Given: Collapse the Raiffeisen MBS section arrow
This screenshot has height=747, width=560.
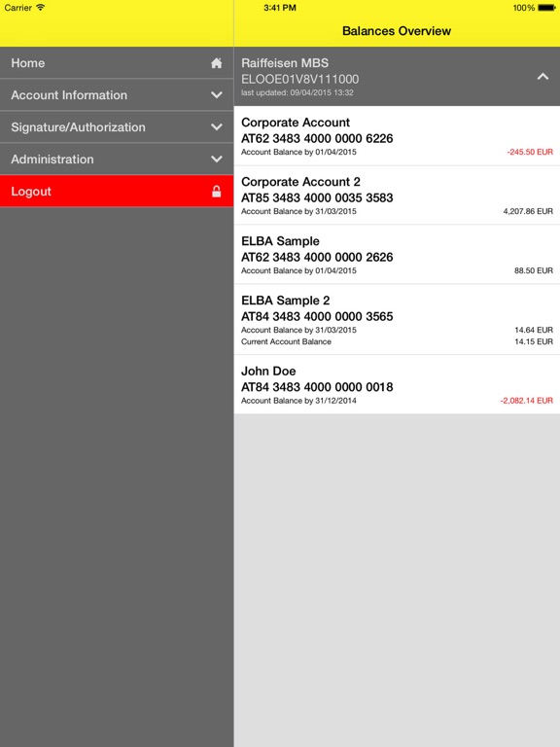Looking at the screenshot, I should pos(542,76).
